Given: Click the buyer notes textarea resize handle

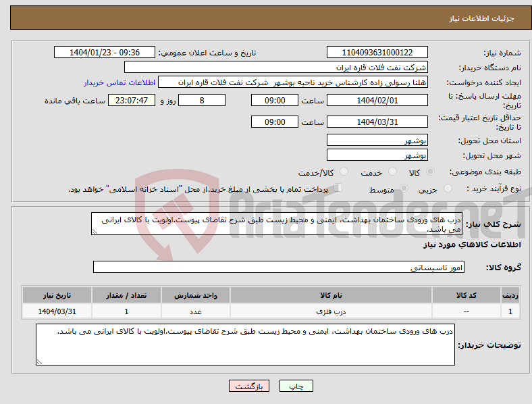Looking at the screenshot, I should click(x=39, y=362).
